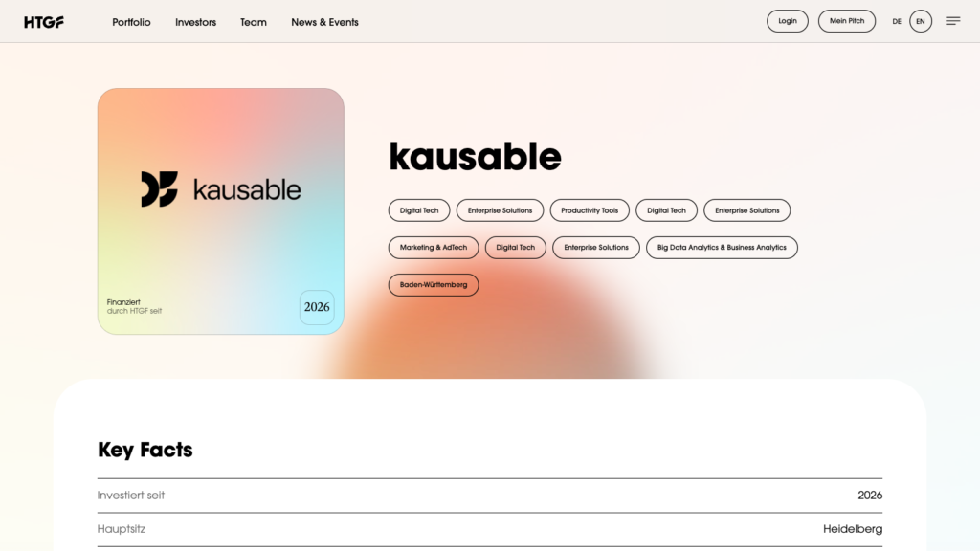
Task: Click the Investiert seit label
Action: [x=130, y=496]
